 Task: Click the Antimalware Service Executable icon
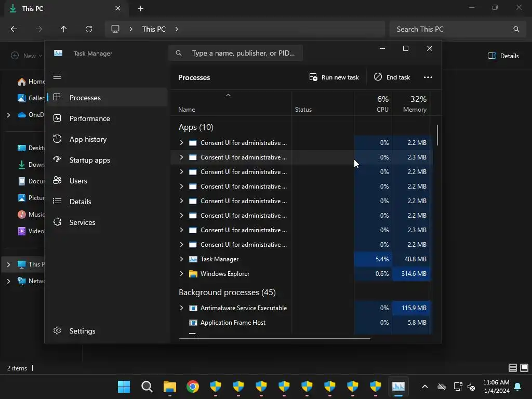[x=193, y=308]
